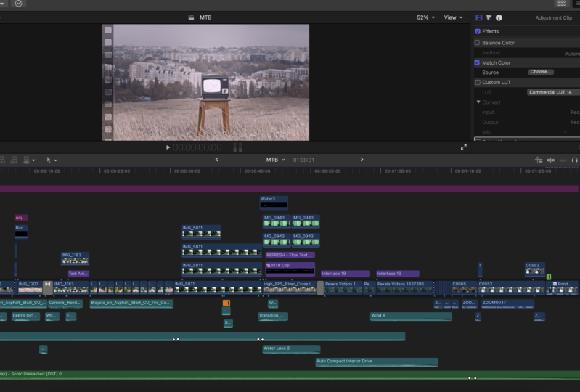Toggle the headphones solo icon
This screenshot has height=392, width=580.
pyautogui.click(x=574, y=160)
